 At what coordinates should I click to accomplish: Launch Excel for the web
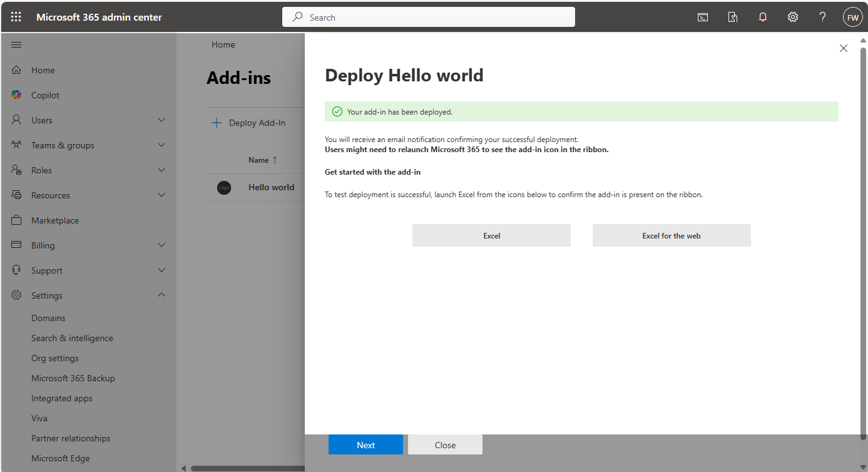click(671, 235)
